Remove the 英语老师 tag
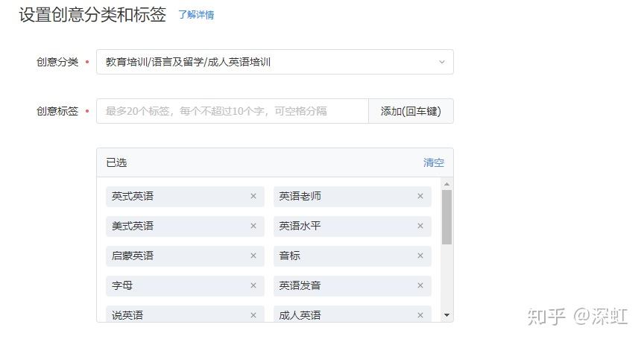This screenshot has width=644, height=342. (x=420, y=196)
